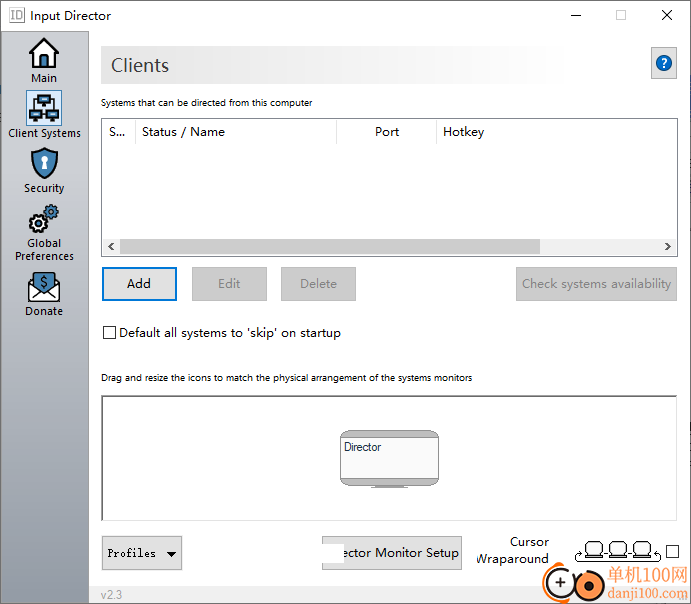Open the Profiles dropdown
Screen dimensions: 691x604
coord(142,553)
